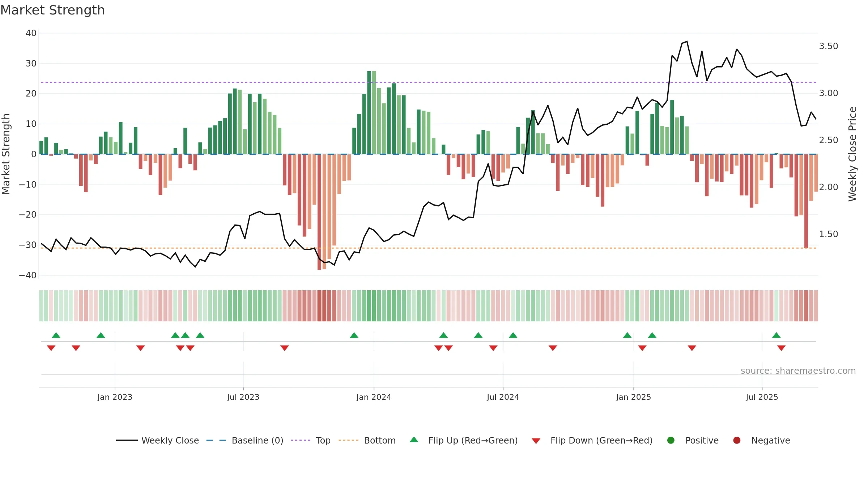Click the Jan 2024 x-axis label
The height and width of the screenshot is (488, 868).
[x=374, y=397]
